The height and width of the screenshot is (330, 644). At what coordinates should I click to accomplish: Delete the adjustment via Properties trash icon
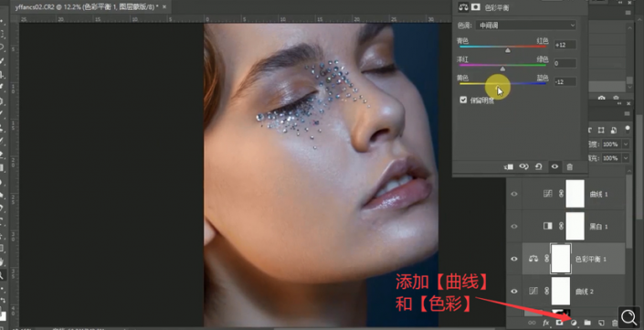coord(569,167)
